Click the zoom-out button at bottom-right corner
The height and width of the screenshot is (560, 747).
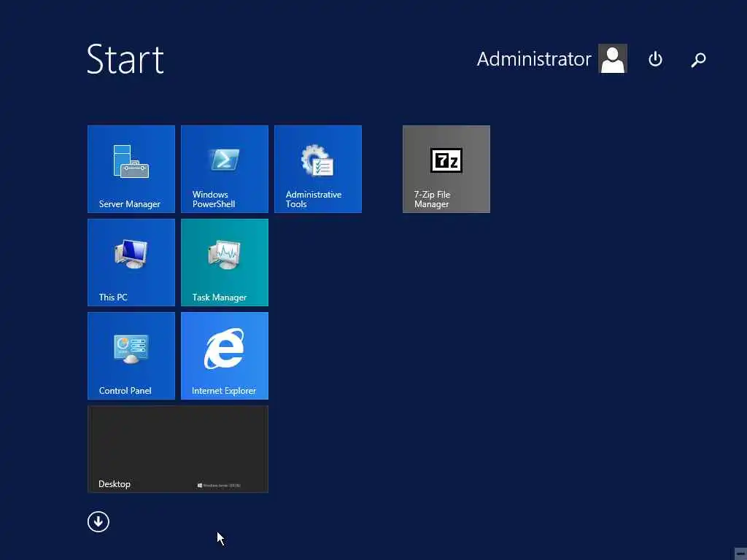tap(740, 553)
